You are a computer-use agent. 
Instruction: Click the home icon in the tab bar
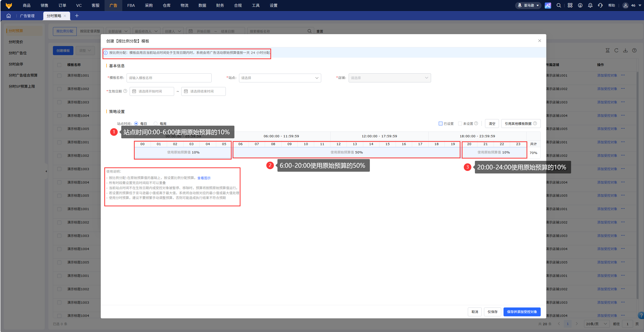pos(9,16)
